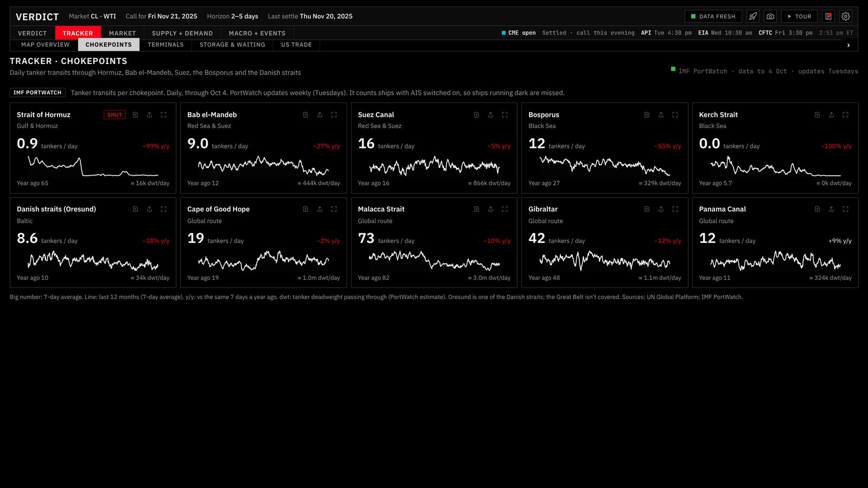This screenshot has height=488, width=868.
Task: Click the VERDICT logo
Action: click(x=37, y=17)
